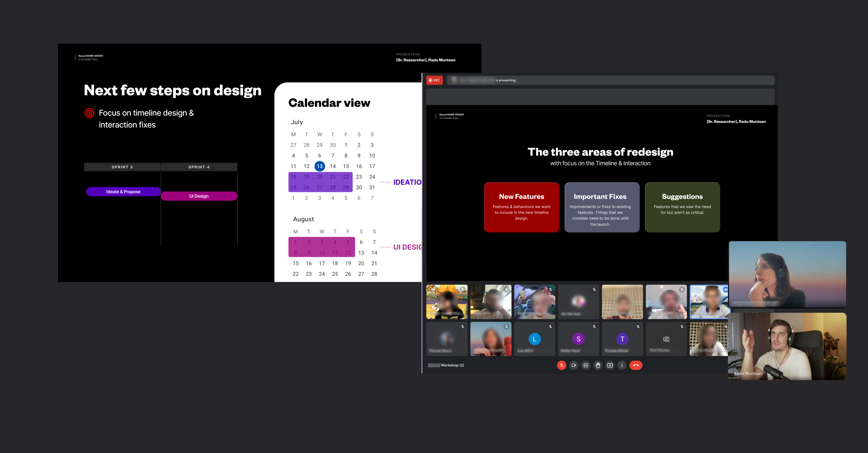Click highlighted date 13 in July
The image size is (868, 453).
[x=319, y=166]
